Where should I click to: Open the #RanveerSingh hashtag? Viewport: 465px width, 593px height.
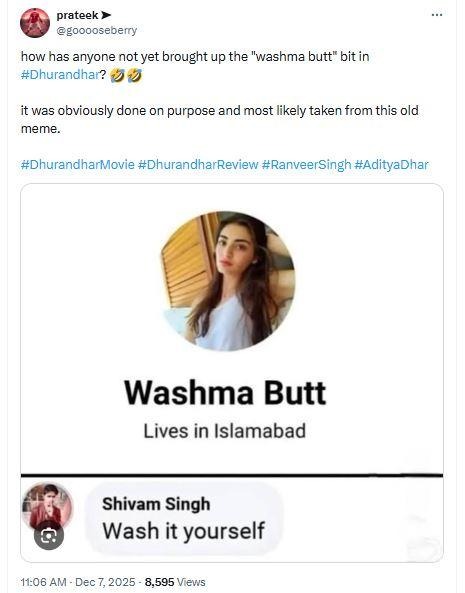tap(306, 165)
